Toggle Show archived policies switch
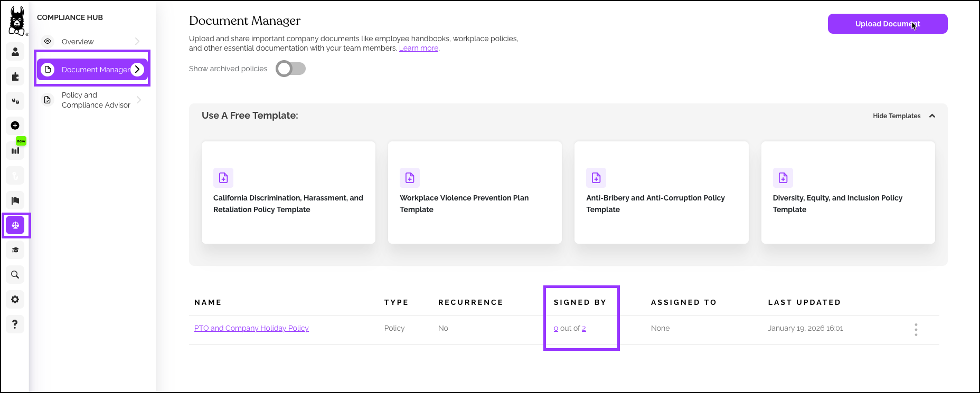 (x=290, y=69)
